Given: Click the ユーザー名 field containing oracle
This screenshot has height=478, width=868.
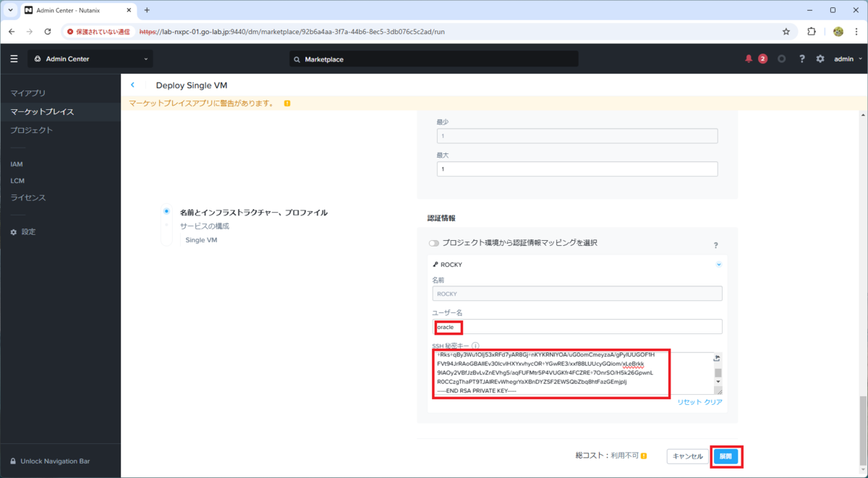Looking at the screenshot, I should point(577,327).
